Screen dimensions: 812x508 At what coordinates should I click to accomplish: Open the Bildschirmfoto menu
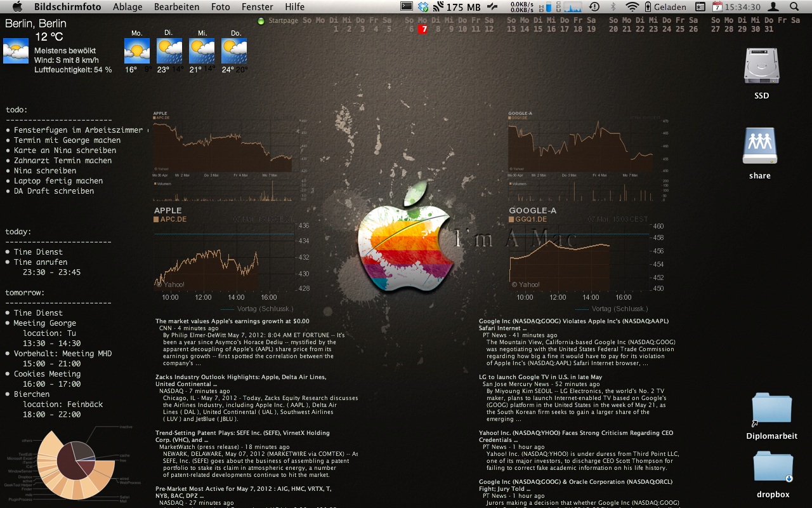(x=67, y=7)
